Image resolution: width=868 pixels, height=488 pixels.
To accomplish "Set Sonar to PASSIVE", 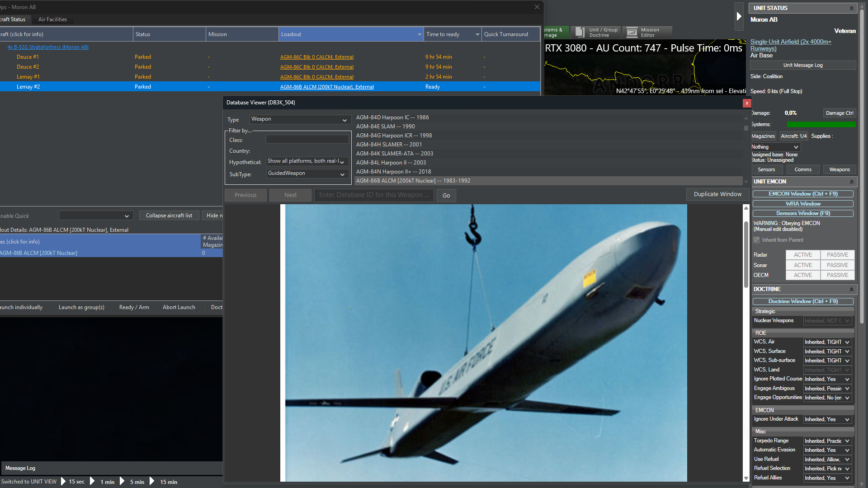I will pos(837,265).
